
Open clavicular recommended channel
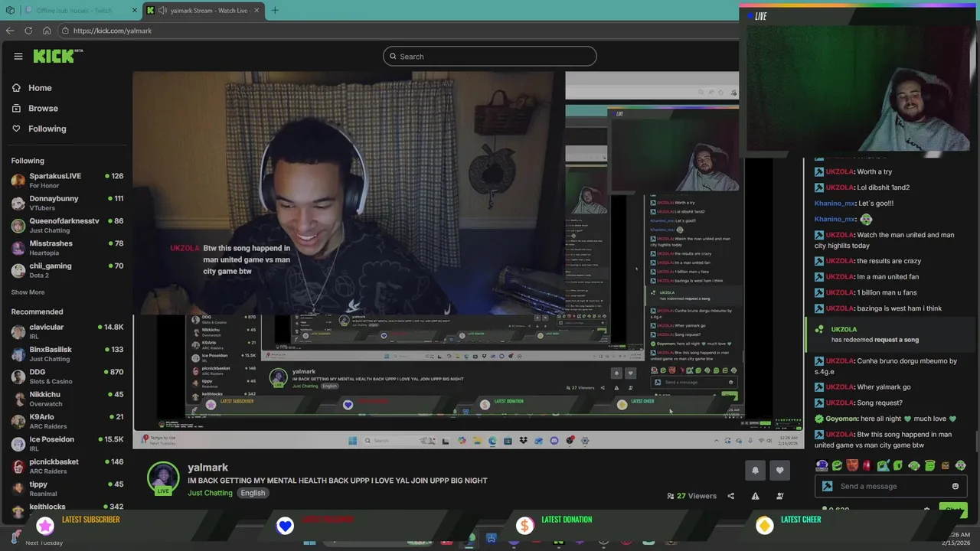click(67, 331)
